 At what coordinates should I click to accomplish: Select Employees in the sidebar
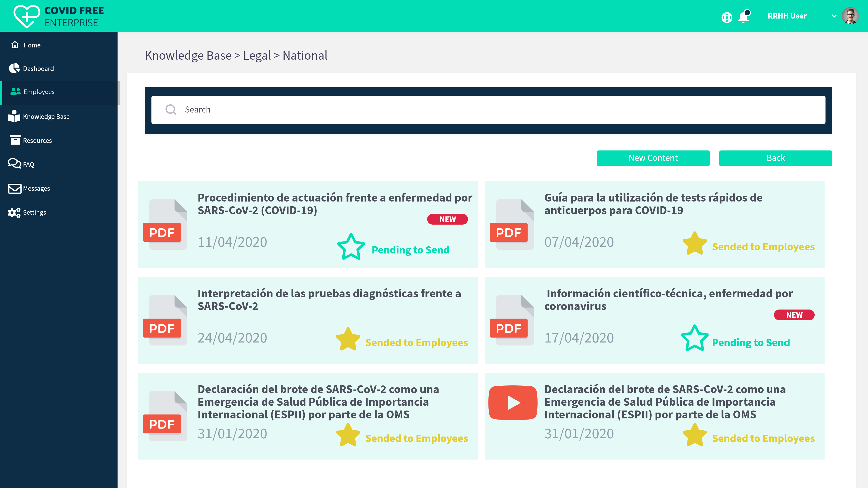point(39,91)
